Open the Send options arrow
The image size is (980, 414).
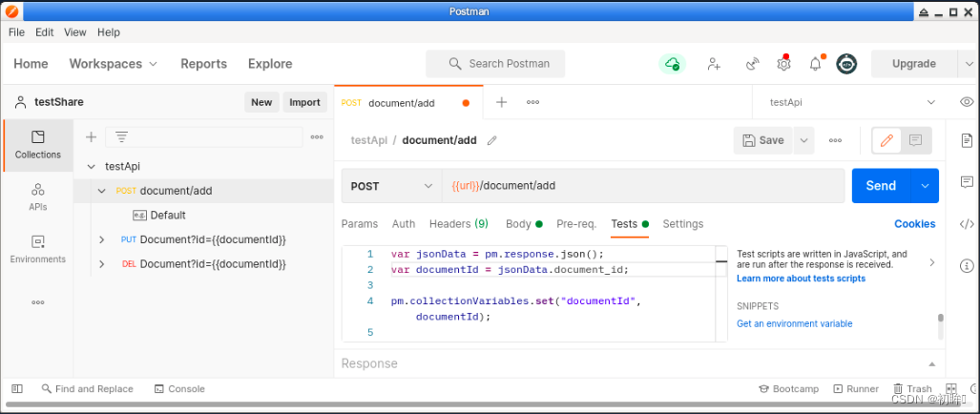coord(926,186)
